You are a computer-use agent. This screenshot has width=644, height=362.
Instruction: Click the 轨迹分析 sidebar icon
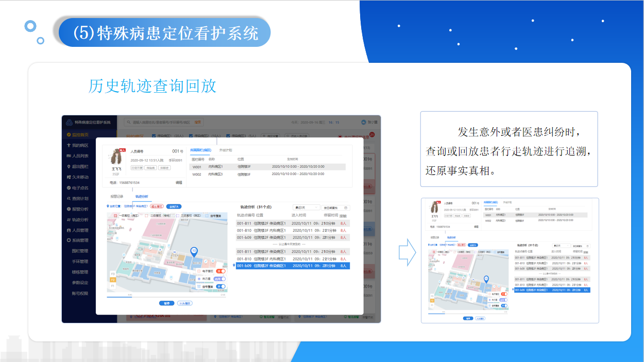click(x=69, y=219)
